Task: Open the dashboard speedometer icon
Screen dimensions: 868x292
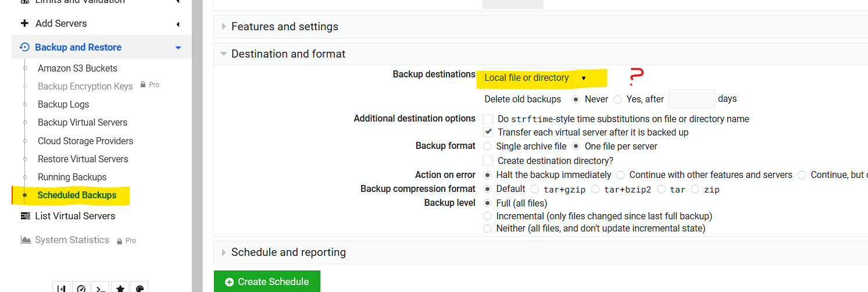Action: pyautogui.click(x=81, y=288)
